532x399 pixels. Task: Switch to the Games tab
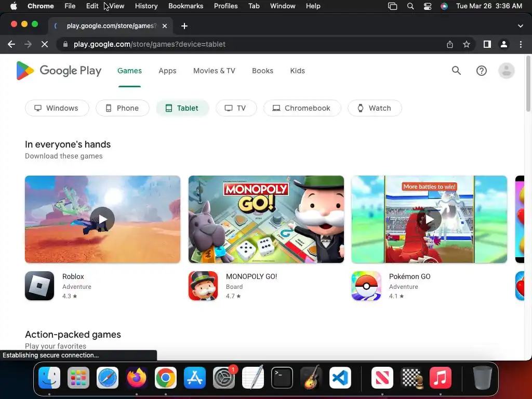[x=129, y=71]
